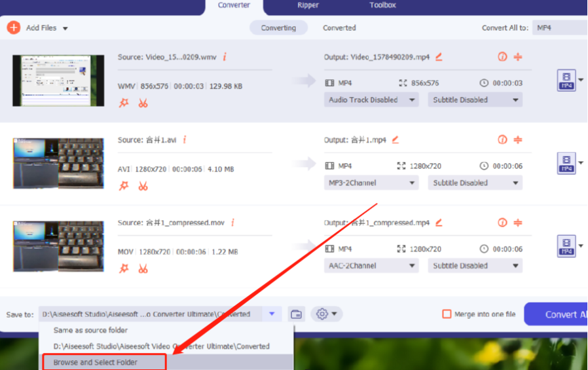Start conversion with Convert All button
The height and width of the screenshot is (370, 588).
coord(556,314)
